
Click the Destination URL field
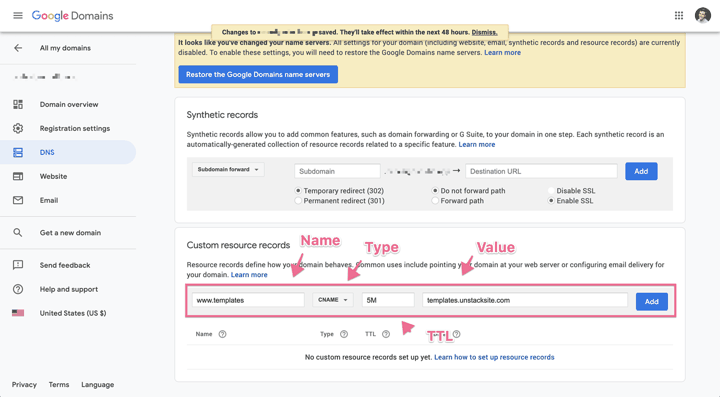(x=541, y=171)
